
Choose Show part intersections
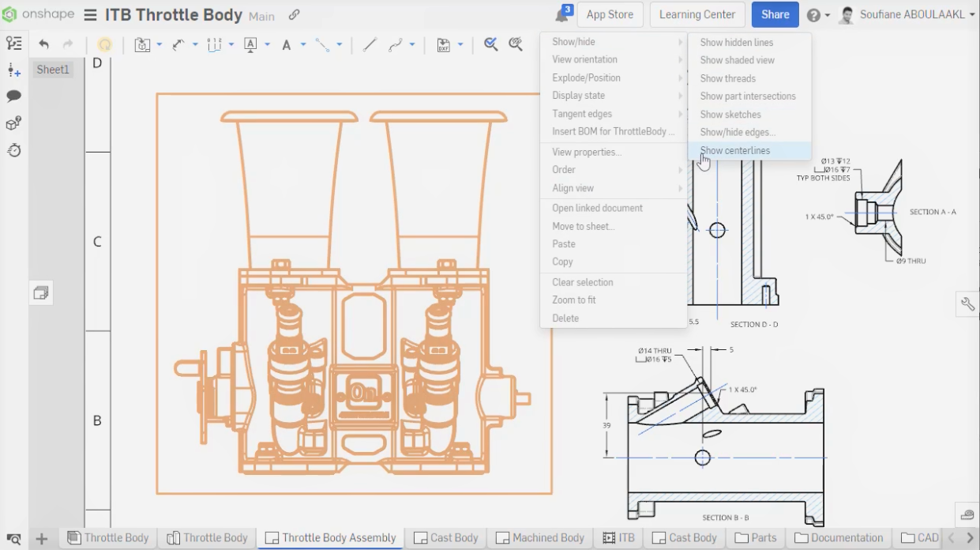[x=749, y=96]
